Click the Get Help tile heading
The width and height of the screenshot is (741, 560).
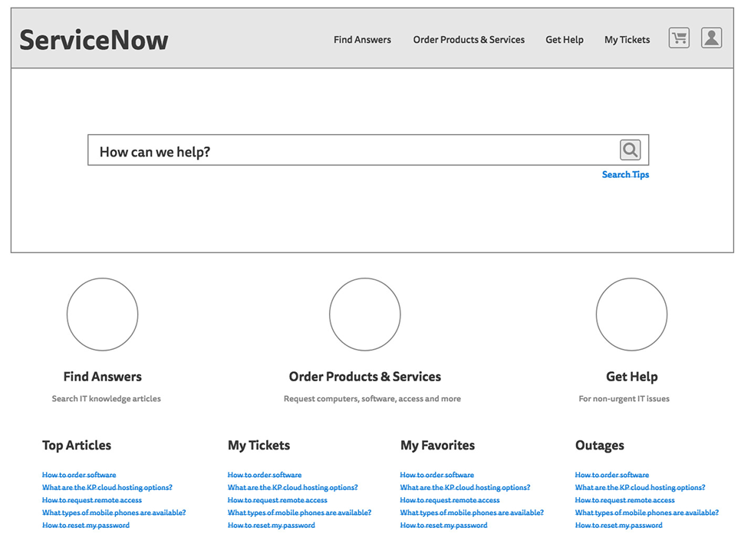[631, 377]
